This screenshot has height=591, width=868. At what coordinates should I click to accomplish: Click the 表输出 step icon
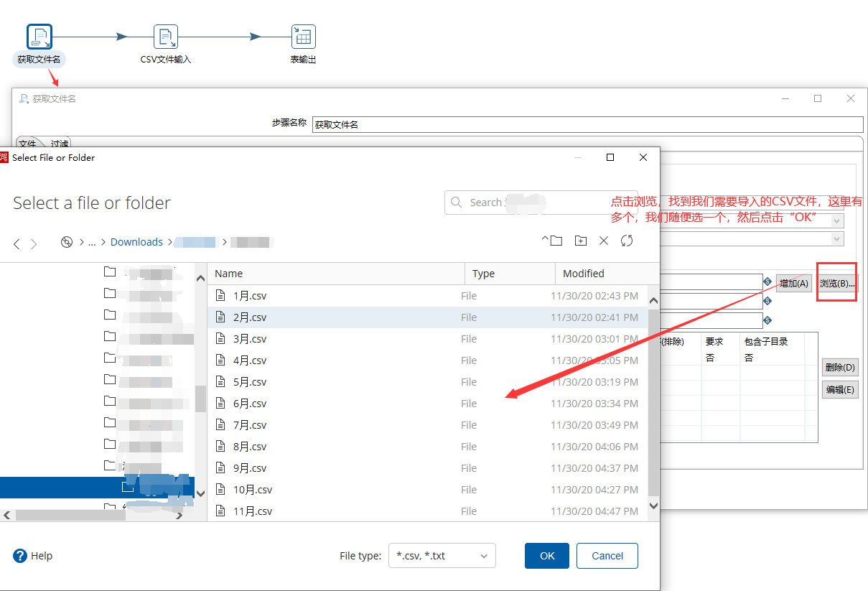coord(302,36)
